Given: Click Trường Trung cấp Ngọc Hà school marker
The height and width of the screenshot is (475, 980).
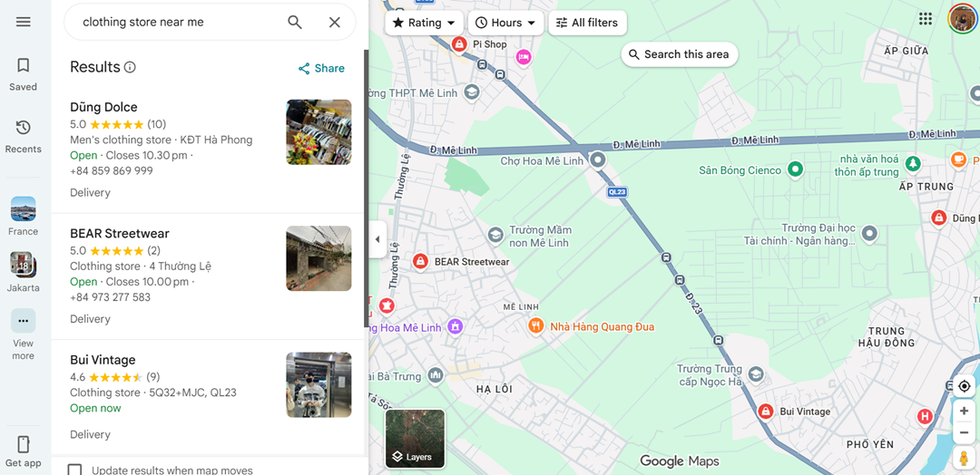Looking at the screenshot, I should [x=756, y=373].
